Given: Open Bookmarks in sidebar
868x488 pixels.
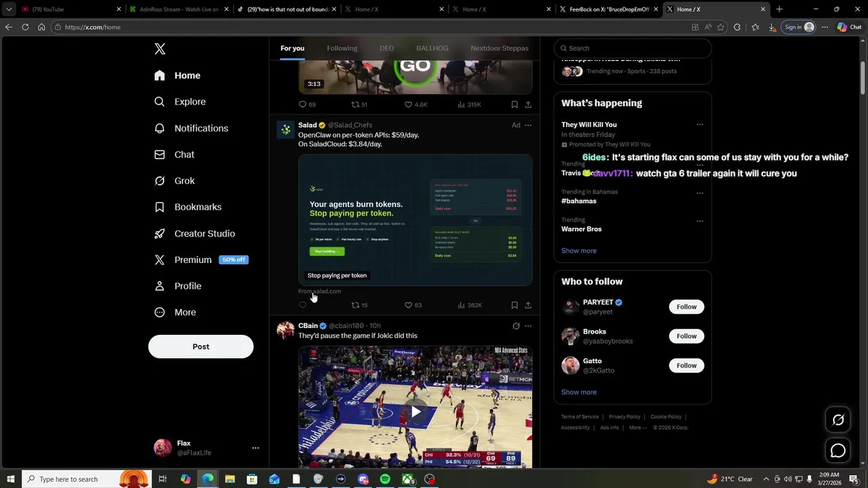Looking at the screenshot, I should [189, 207].
